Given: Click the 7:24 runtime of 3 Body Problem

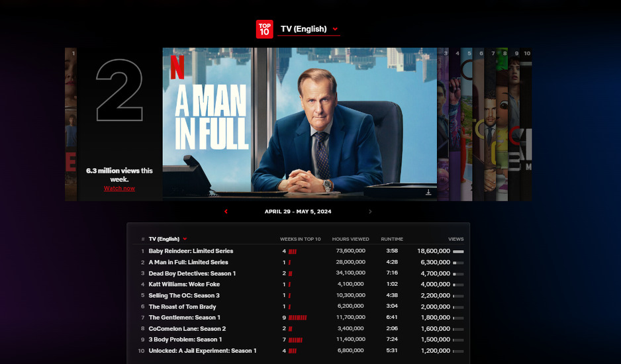Looking at the screenshot, I should coord(392,339).
